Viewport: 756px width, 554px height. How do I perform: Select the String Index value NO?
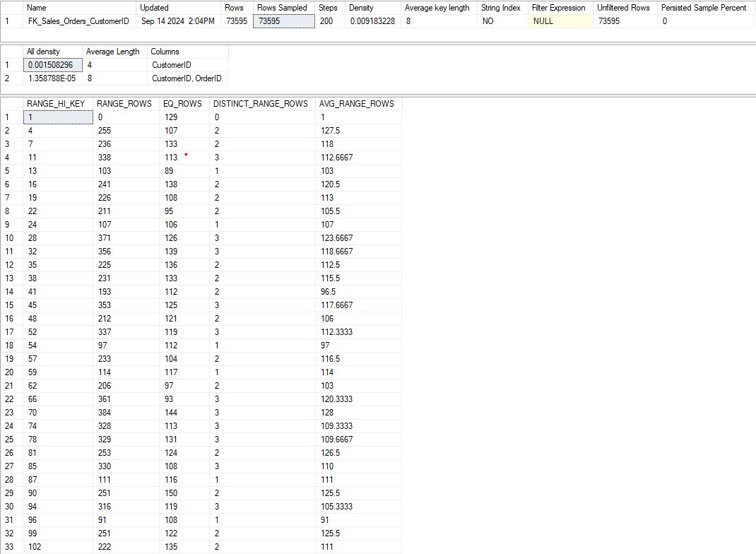click(x=486, y=21)
